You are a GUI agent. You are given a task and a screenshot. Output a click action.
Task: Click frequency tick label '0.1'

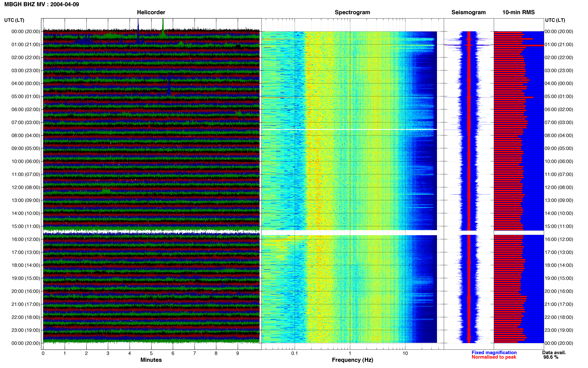click(x=295, y=353)
